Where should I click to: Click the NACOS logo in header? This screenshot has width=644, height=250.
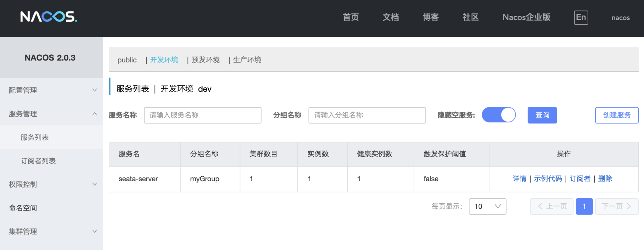click(49, 17)
